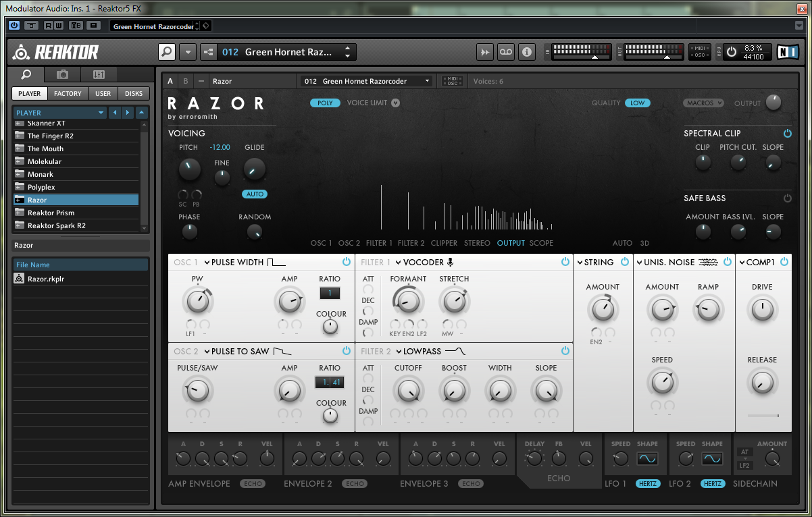Click the PITCH value -12.00
This screenshot has width=812, height=517.
[220, 147]
